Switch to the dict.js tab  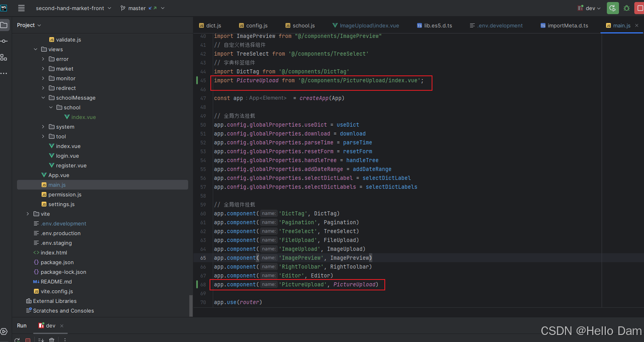pos(210,26)
